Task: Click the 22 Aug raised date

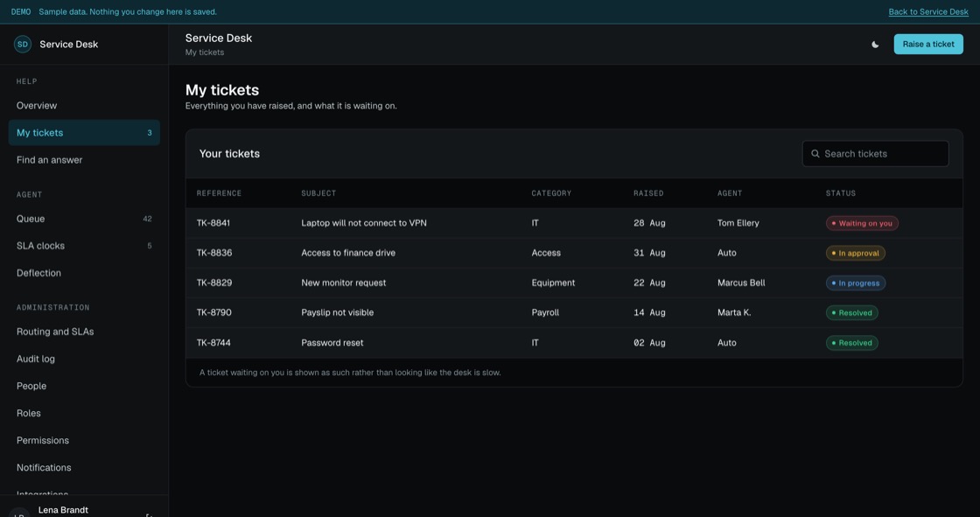Action: [x=648, y=283]
